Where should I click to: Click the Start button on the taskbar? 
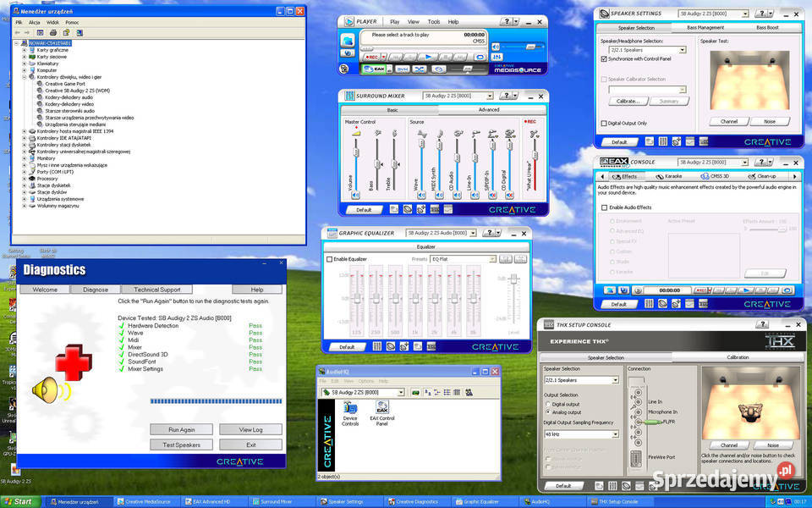[x=19, y=502]
